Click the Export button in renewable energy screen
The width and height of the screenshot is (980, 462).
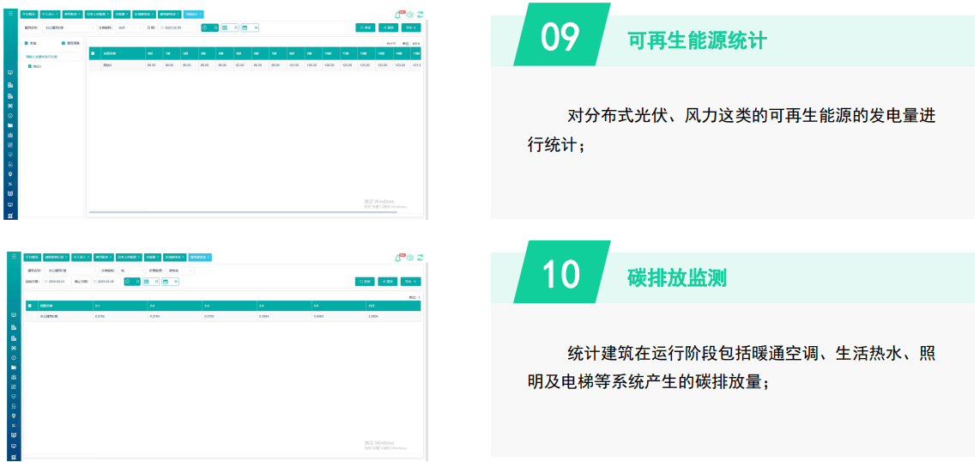pyautogui.click(x=411, y=27)
